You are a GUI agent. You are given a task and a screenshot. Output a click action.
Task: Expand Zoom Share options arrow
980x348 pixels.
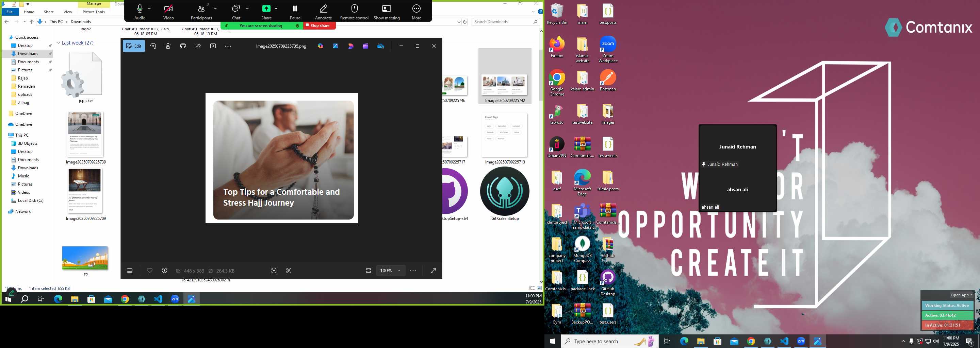tap(276, 8)
